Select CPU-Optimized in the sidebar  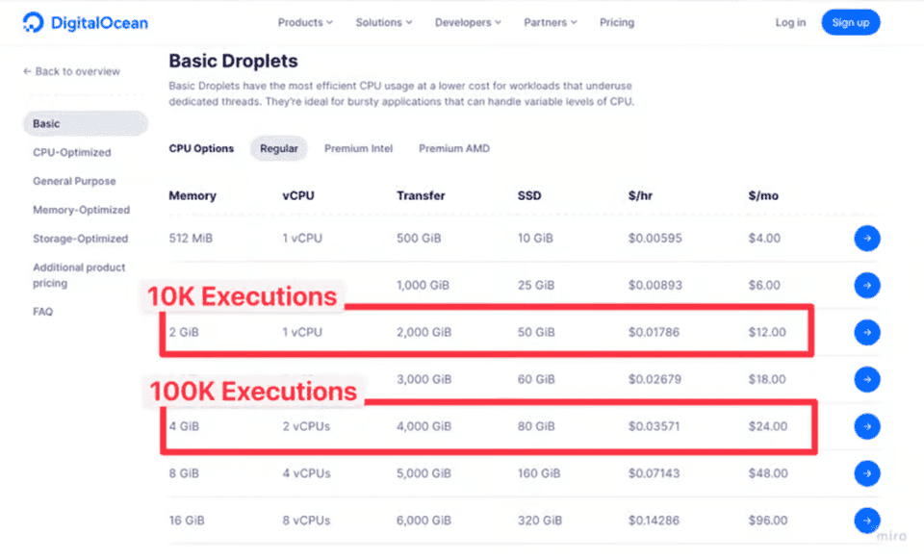72,152
